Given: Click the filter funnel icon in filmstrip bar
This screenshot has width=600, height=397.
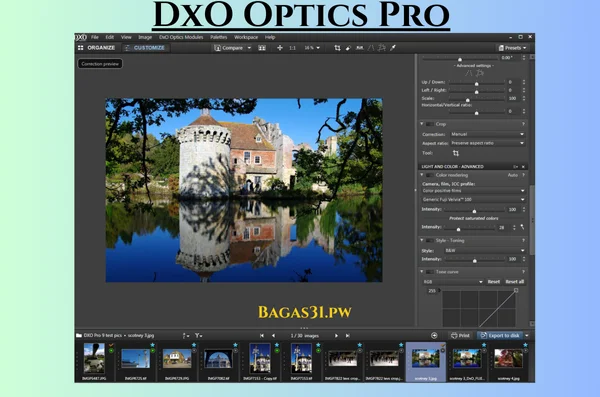Looking at the screenshot, I should (x=198, y=336).
